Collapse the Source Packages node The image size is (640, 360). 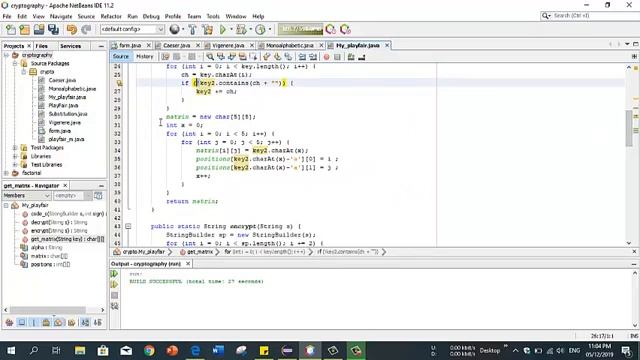[x=15, y=63]
